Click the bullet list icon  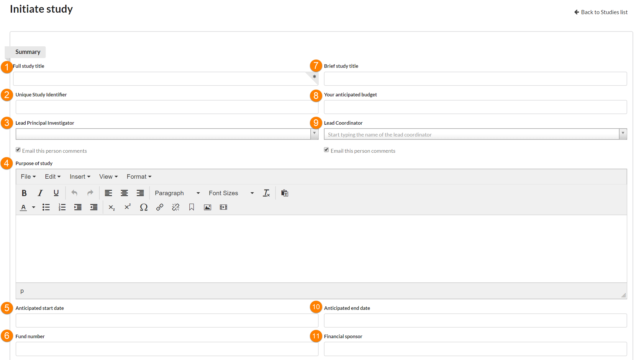[46, 207]
